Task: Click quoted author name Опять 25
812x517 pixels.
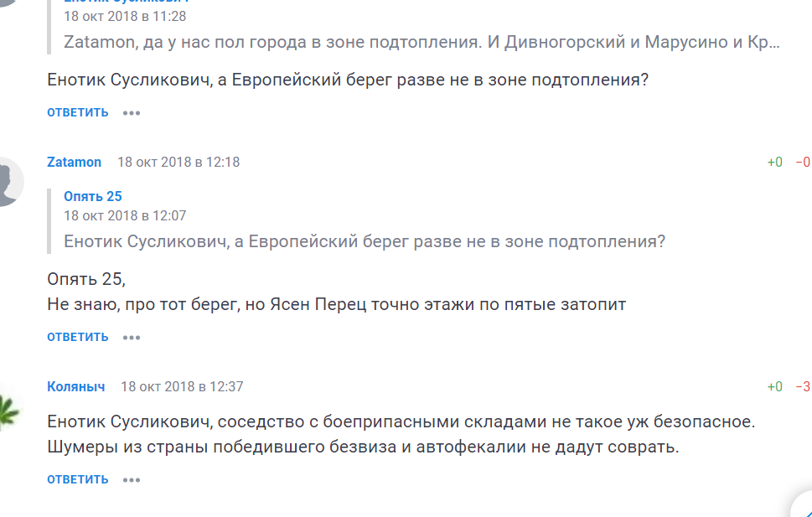Action: 93,197
